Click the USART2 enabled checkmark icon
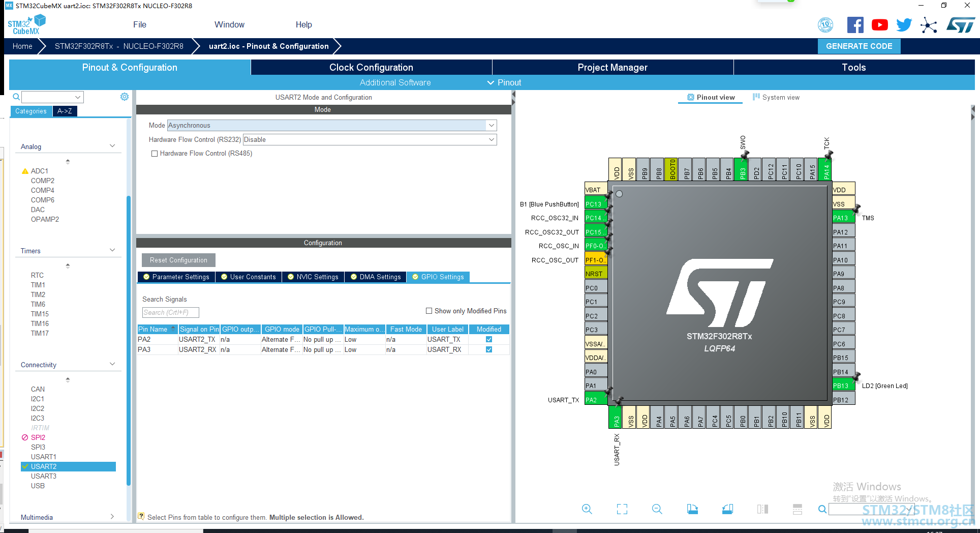The width and height of the screenshot is (980, 533). coord(25,466)
